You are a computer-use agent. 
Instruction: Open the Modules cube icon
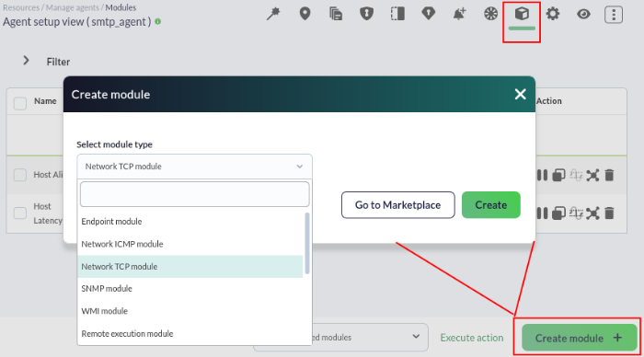coord(522,14)
